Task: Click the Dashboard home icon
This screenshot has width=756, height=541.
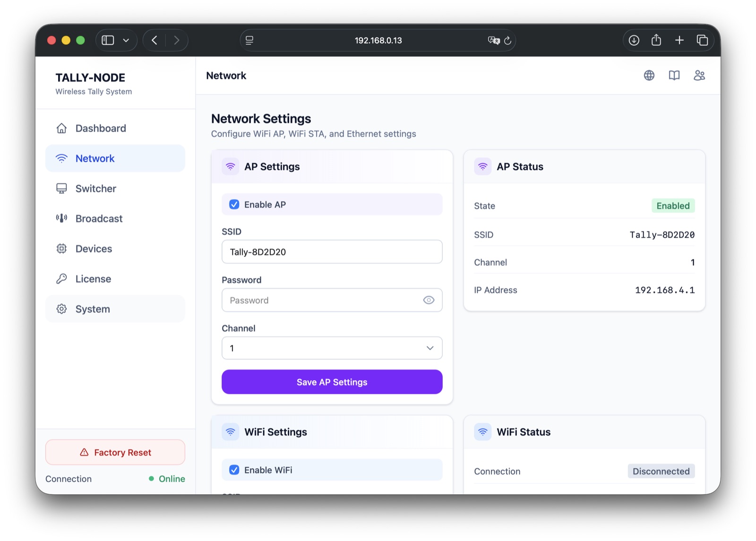Action: (61, 128)
